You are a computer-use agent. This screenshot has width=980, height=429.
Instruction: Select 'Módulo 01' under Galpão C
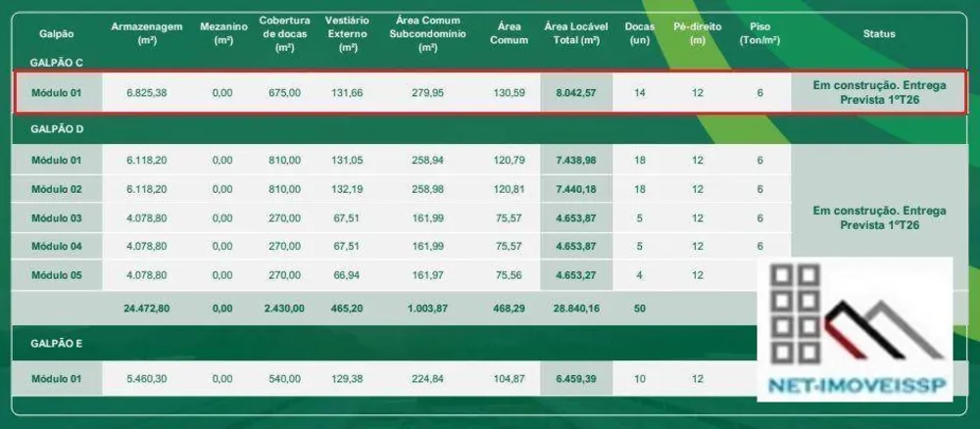(x=56, y=93)
